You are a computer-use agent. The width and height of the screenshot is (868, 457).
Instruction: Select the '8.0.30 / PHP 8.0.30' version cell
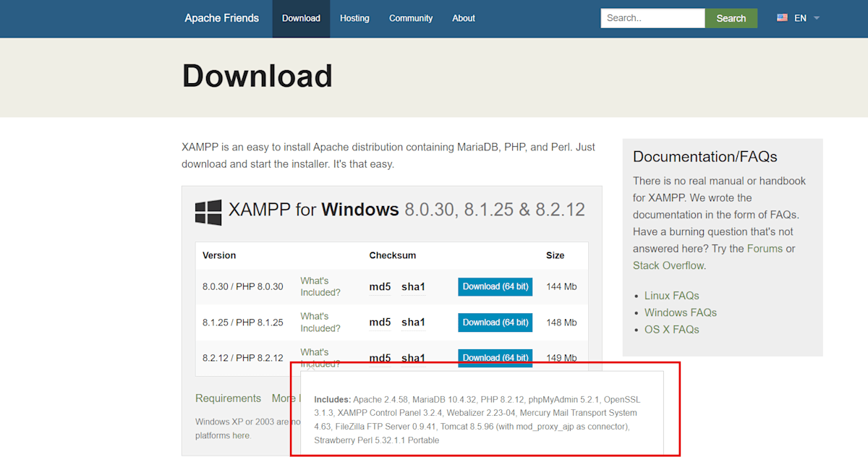point(243,286)
